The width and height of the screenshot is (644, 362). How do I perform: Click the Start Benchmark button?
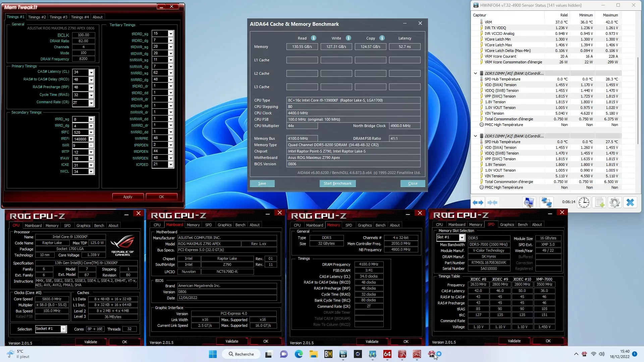click(337, 183)
